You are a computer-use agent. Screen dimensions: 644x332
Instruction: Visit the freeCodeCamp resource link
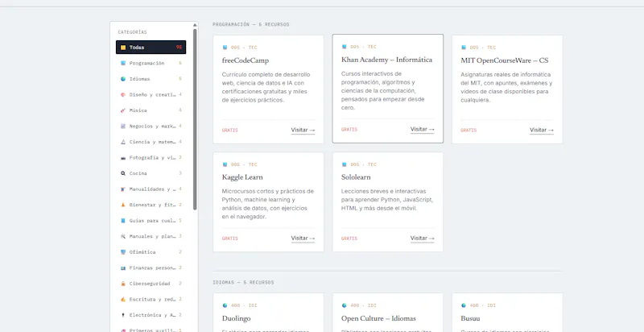coord(303,131)
